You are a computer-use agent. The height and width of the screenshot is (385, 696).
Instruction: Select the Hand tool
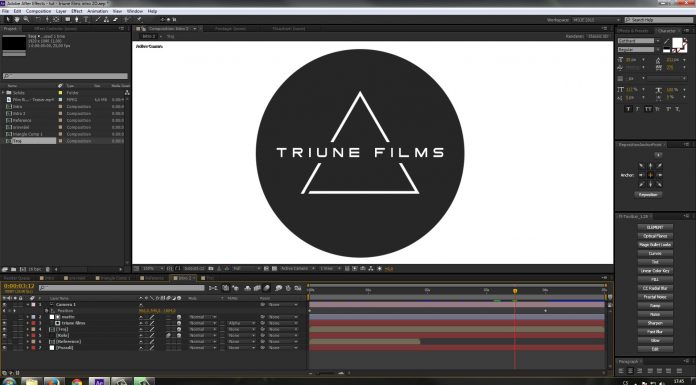17,20
